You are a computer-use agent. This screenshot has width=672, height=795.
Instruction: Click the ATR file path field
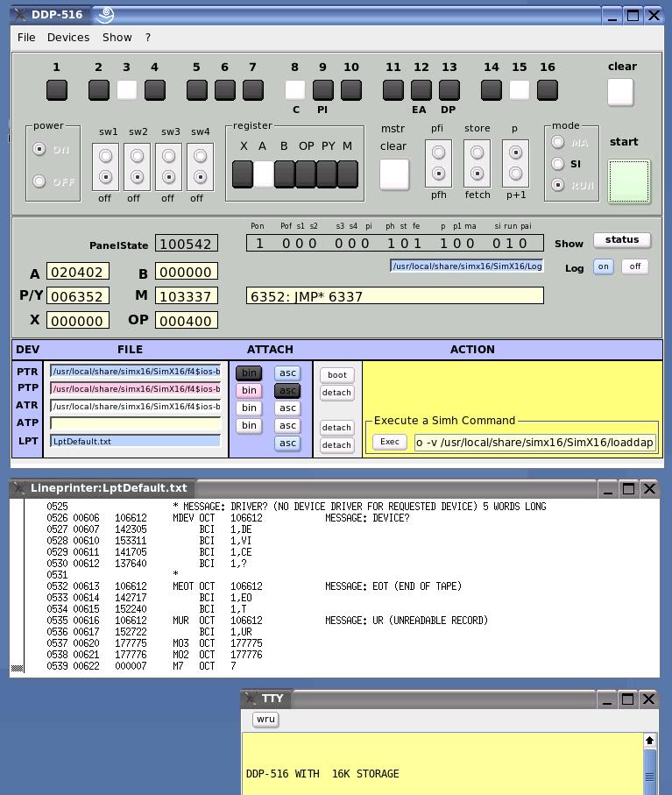[135, 406]
